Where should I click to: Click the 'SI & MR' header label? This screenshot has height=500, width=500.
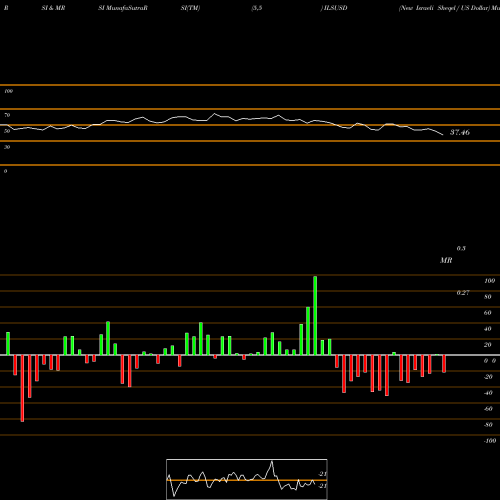[53, 8]
